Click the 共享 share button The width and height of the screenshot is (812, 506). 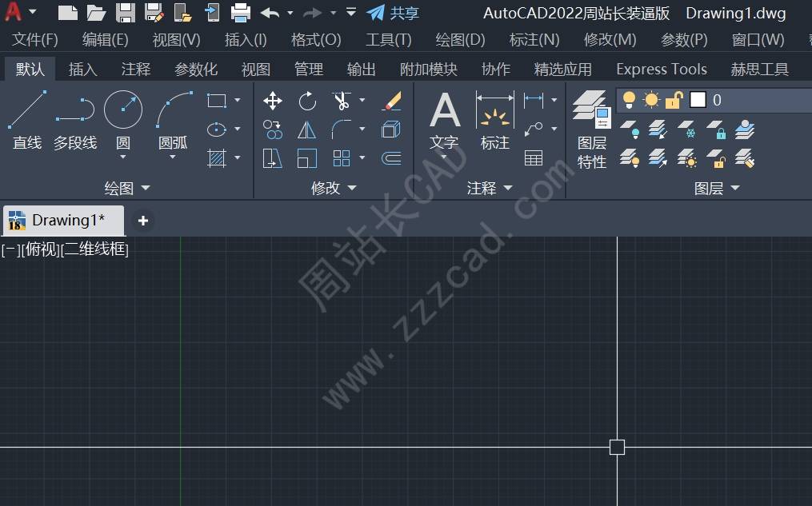coord(393,13)
